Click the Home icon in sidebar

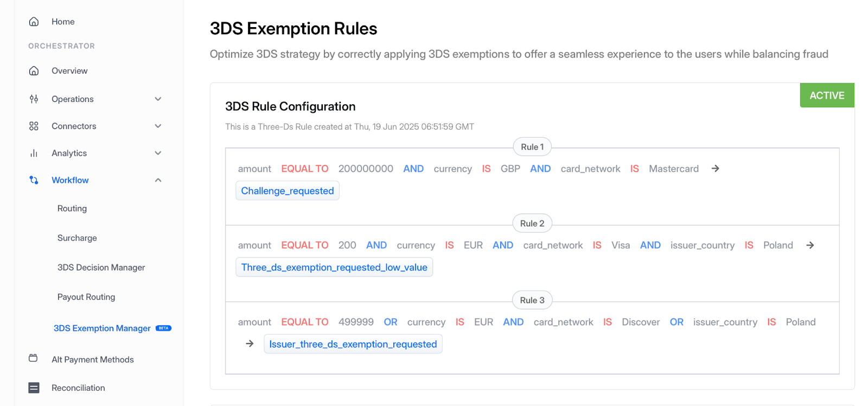click(x=34, y=22)
